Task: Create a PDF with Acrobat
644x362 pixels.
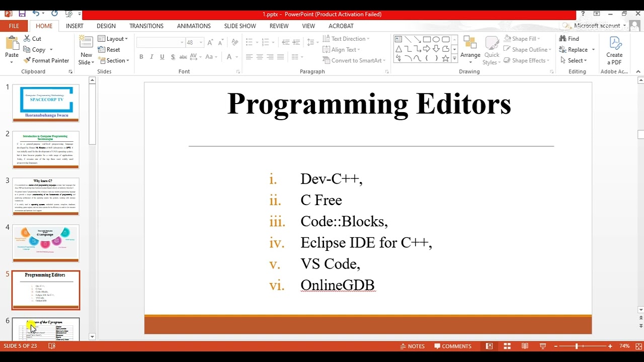Action: pos(614,50)
